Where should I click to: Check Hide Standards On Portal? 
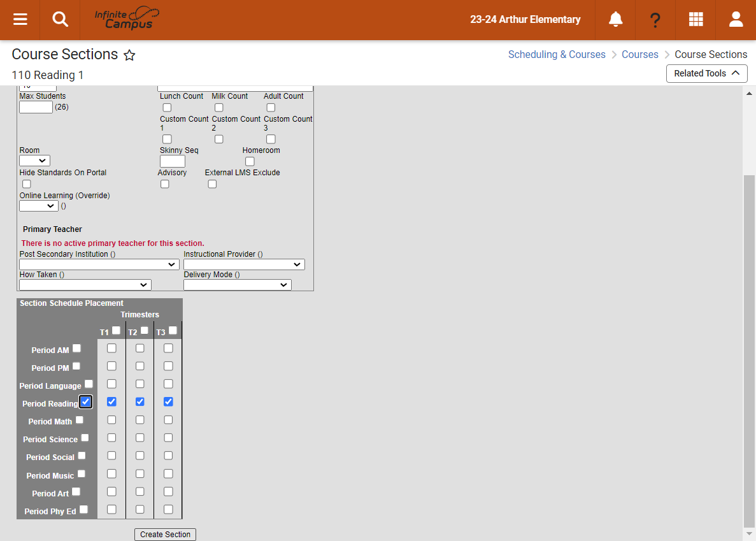27,184
